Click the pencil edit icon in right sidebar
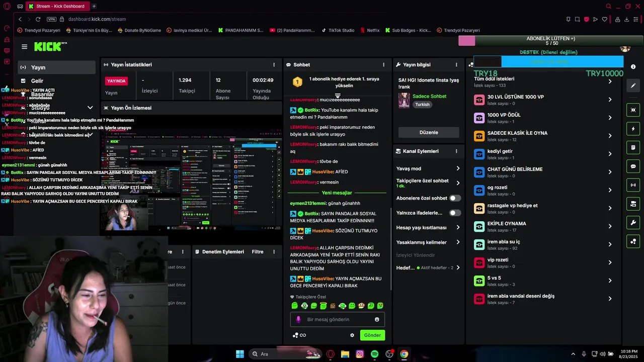Screen dimensions: 644x362 tap(633, 85)
